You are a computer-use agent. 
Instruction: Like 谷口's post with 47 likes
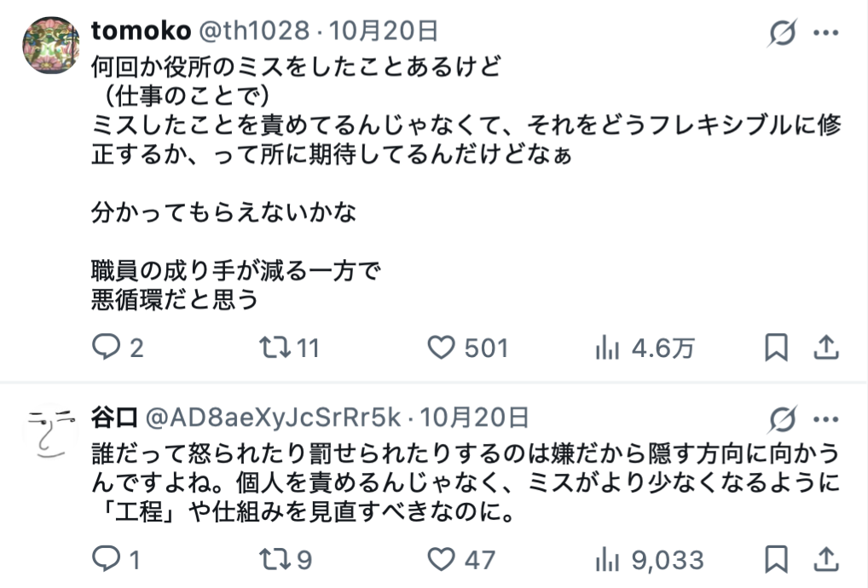[x=440, y=560]
